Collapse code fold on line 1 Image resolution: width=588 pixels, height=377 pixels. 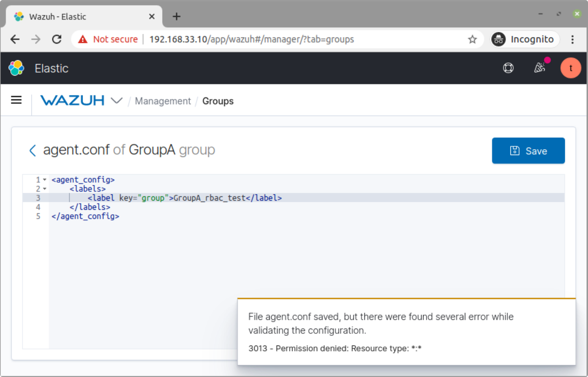[x=44, y=179]
